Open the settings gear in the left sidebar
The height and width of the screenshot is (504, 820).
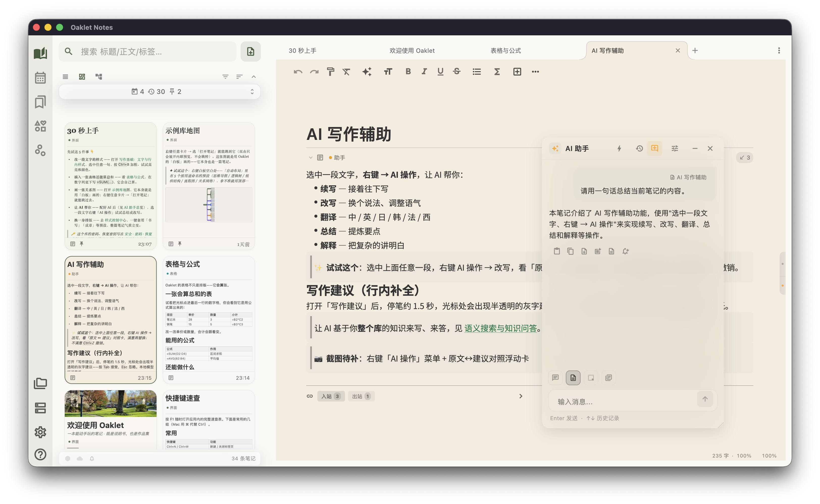(40, 432)
